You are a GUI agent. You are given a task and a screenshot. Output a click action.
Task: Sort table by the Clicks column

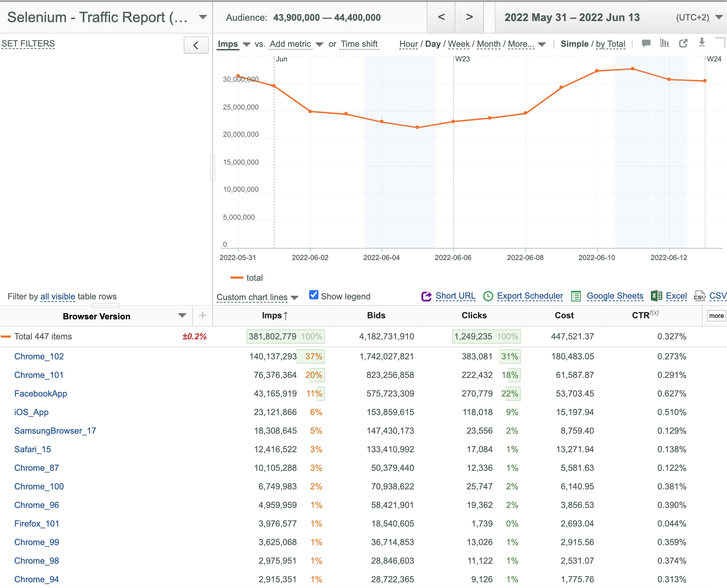pyautogui.click(x=474, y=315)
